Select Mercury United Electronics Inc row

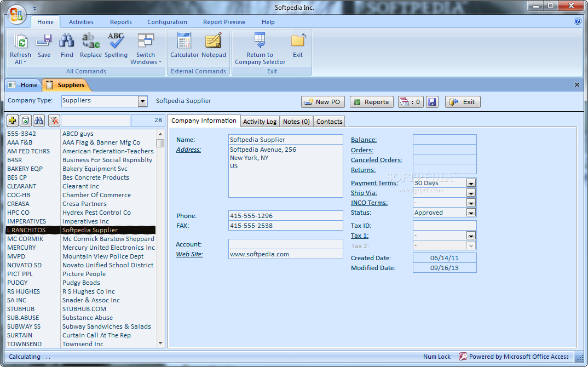point(80,248)
